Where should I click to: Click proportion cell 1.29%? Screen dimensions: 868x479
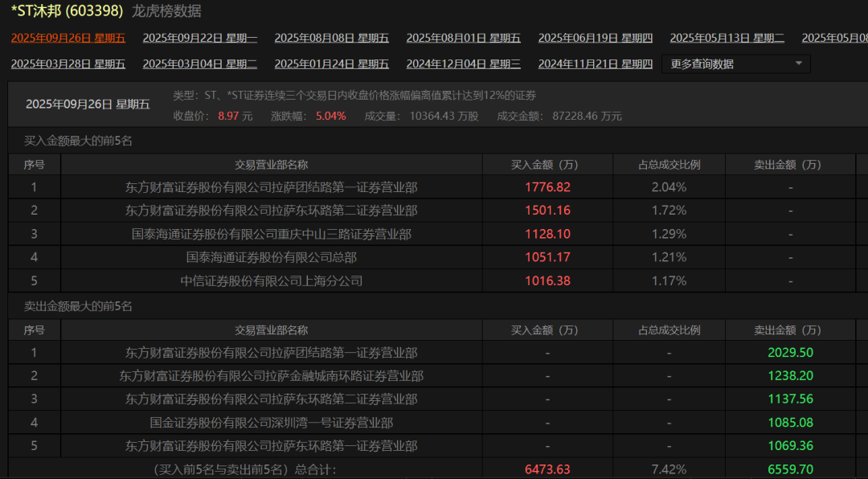(669, 234)
